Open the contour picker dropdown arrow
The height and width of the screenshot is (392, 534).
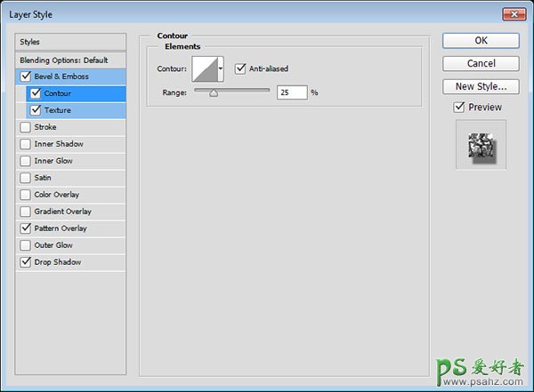[x=220, y=68]
